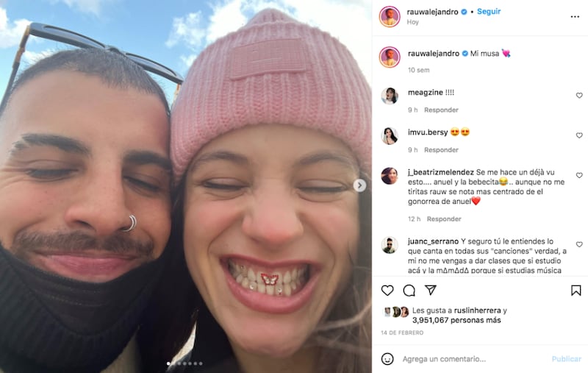Like imvu.bersy's comment

point(579,135)
